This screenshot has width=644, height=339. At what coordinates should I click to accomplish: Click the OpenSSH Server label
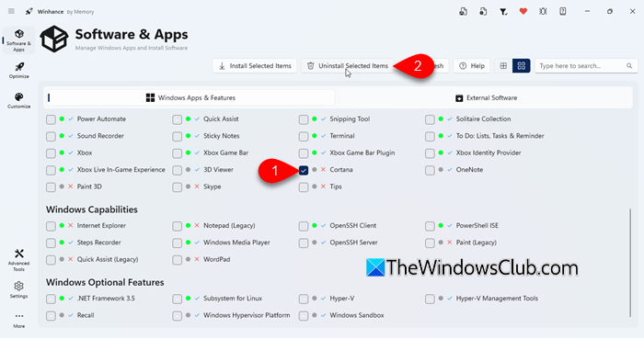(x=353, y=243)
